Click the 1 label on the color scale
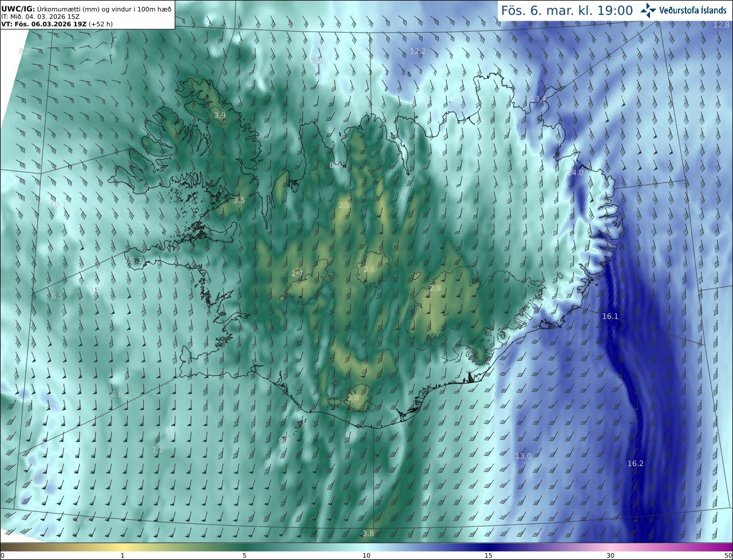 coord(123,555)
